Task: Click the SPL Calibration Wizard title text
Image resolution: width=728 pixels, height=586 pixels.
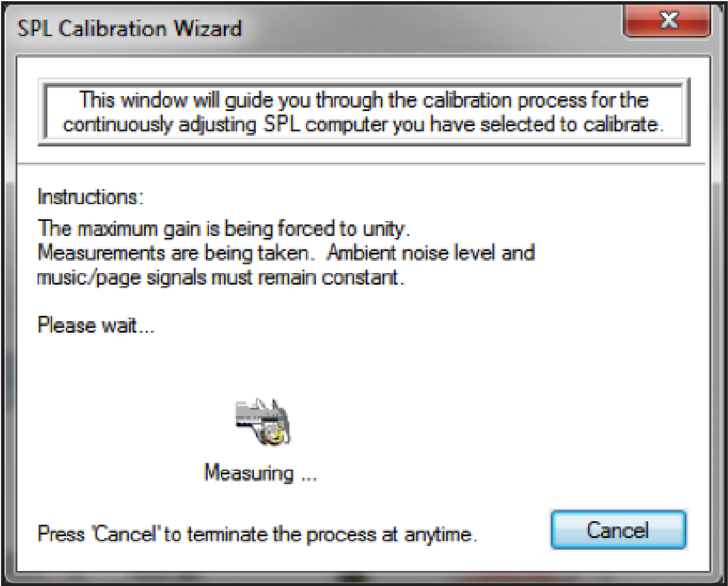Action: [x=130, y=28]
